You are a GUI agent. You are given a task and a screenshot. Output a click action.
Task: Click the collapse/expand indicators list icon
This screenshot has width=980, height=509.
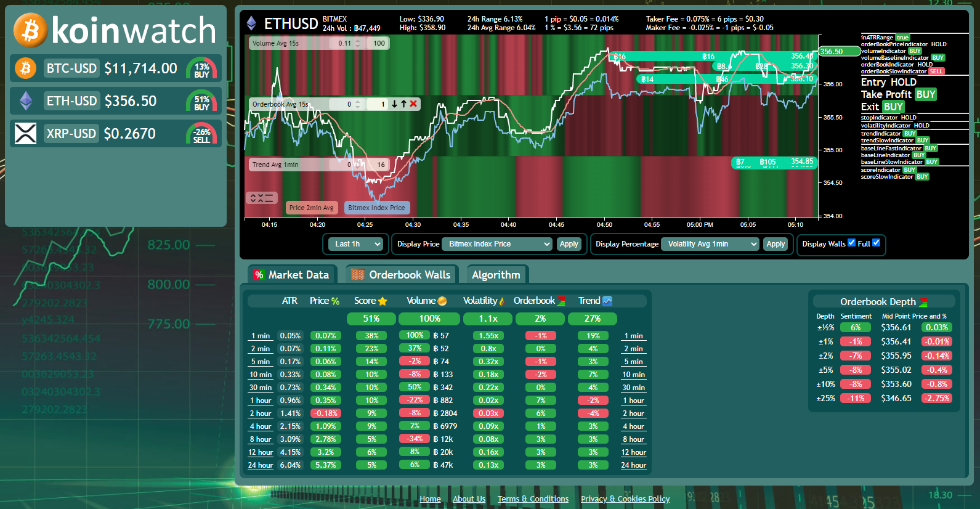pos(261,198)
